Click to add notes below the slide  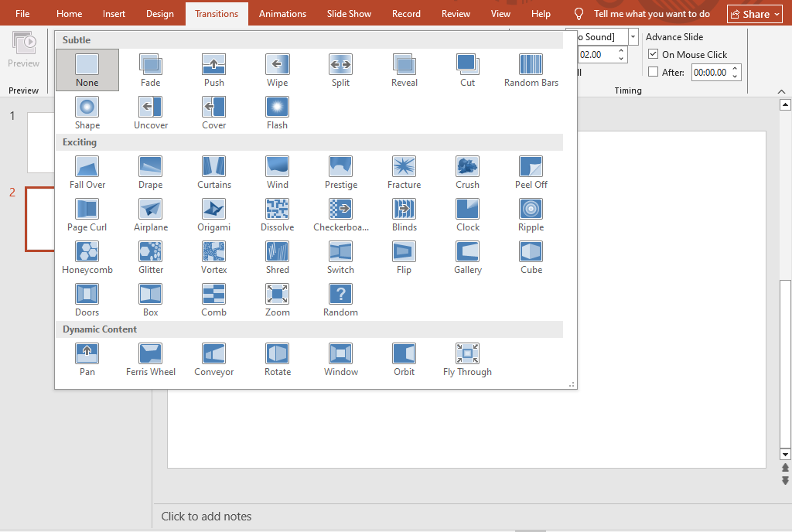(207, 517)
